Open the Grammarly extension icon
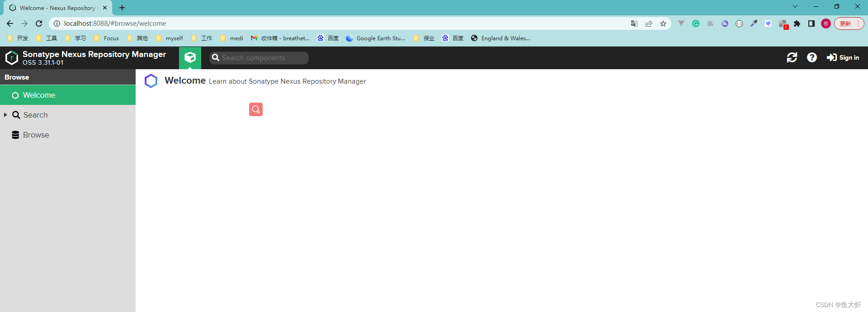Image resolution: width=868 pixels, height=312 pixels. [x=696, y=24]
